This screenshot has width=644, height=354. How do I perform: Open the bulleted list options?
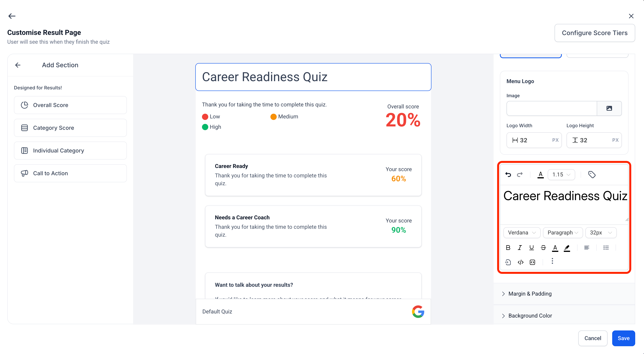pyautogui.click(x=606, y=248)
